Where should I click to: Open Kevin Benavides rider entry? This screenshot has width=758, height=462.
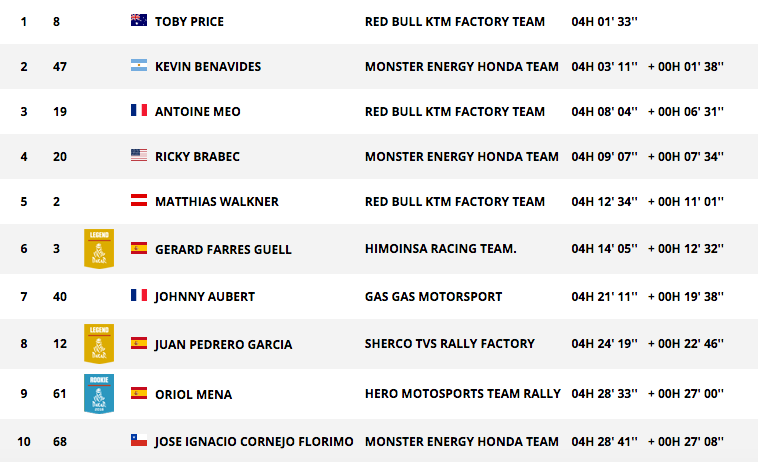(208, 67)
